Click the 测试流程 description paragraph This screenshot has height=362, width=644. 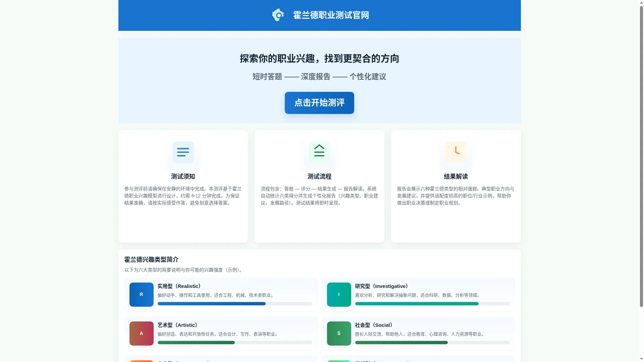pos(319,196)
